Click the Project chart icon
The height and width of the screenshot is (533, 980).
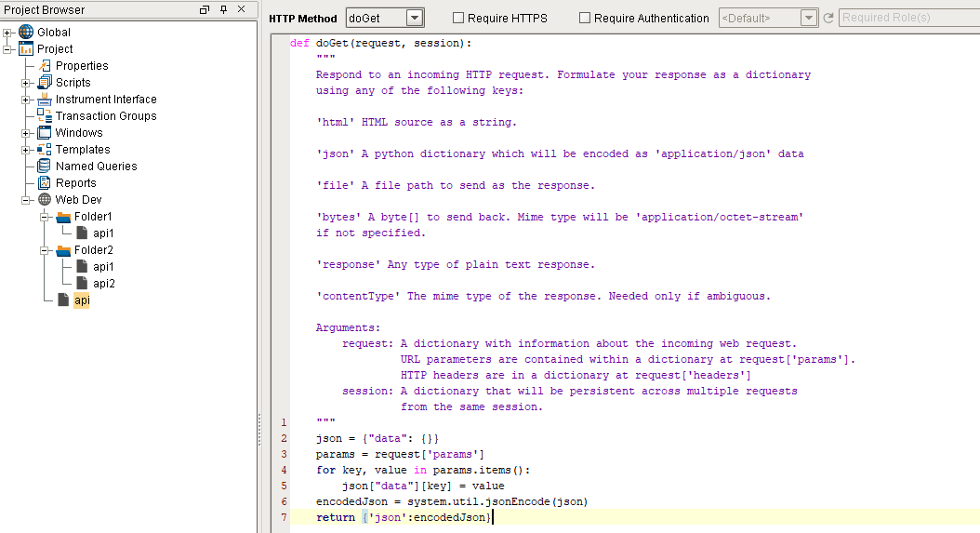pos(26,48)
